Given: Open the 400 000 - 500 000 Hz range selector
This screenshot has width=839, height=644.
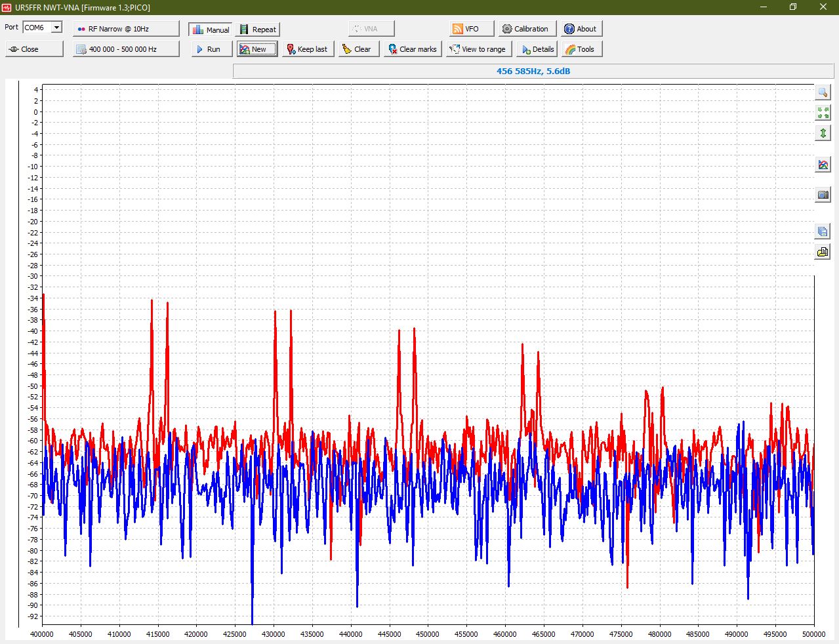Looking at the screenshot, I should click(x=126, y=49).
